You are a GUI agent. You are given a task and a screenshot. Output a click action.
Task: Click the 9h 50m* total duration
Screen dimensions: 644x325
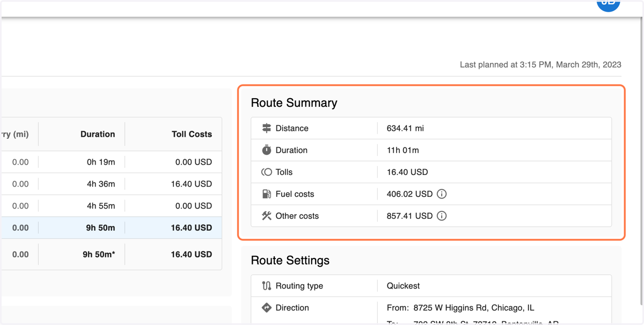pos(99,255)
